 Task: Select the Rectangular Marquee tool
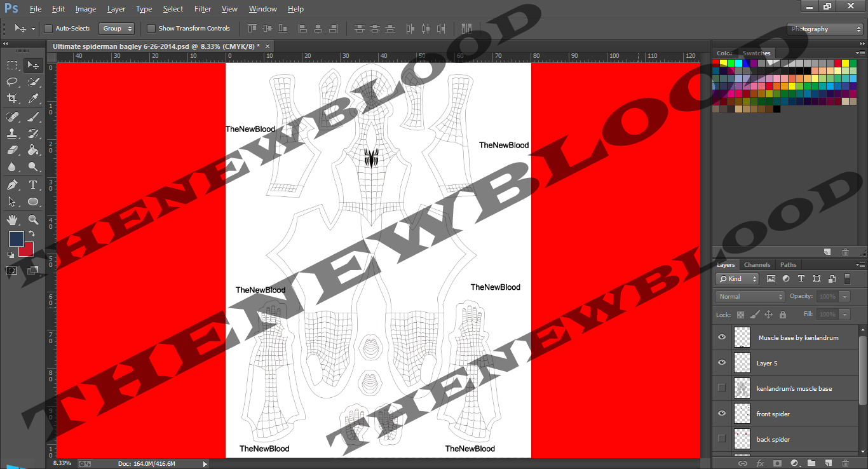point(12,65)
